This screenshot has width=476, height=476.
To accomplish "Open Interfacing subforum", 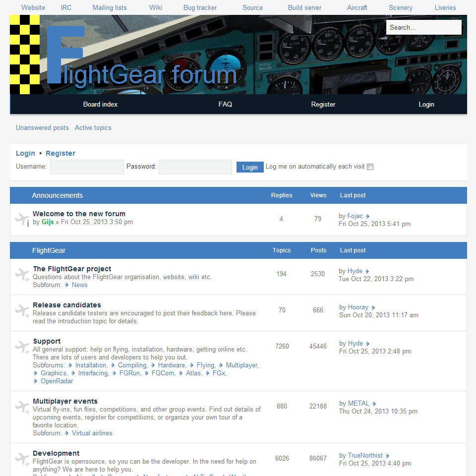I will (x=93, y=373).
